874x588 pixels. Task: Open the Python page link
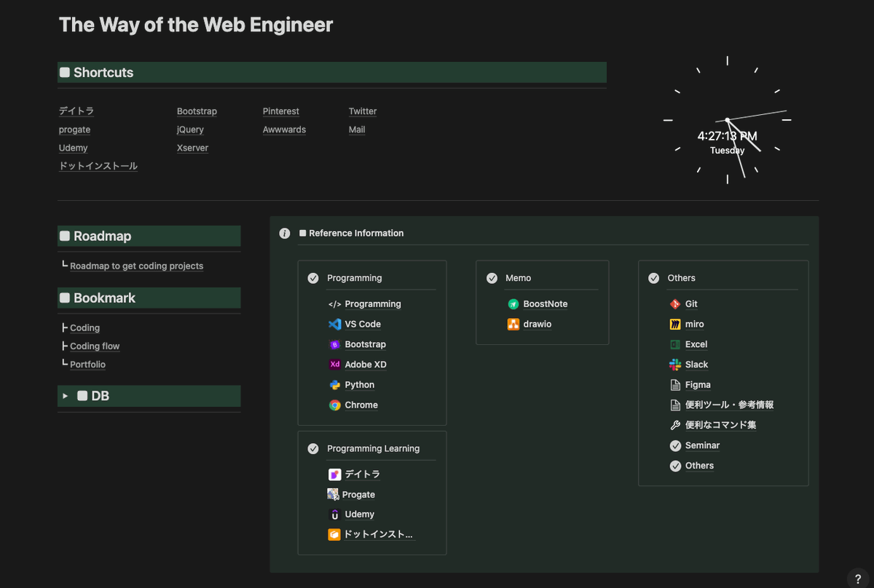click(x=360, y=385)
